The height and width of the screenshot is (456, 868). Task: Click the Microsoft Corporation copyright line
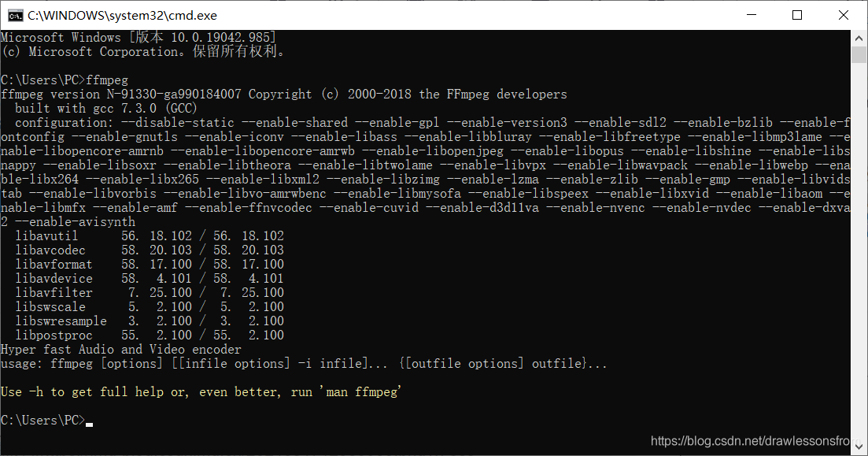click(x=142, y=52)
